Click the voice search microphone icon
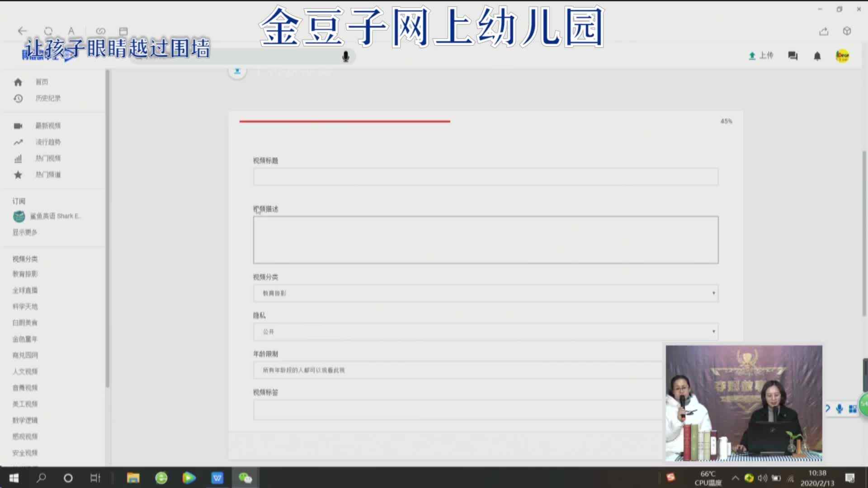The image size is (868, 488). point(345,56)
